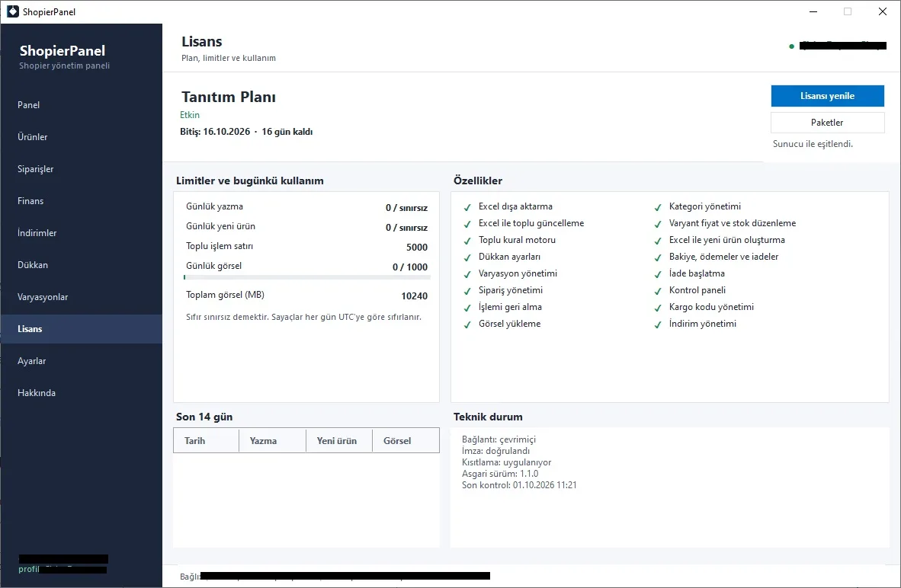The height and width of the screenshot is (588, 901).
Task: Click the green connection status dot
Action: click(x=792, y=46)
